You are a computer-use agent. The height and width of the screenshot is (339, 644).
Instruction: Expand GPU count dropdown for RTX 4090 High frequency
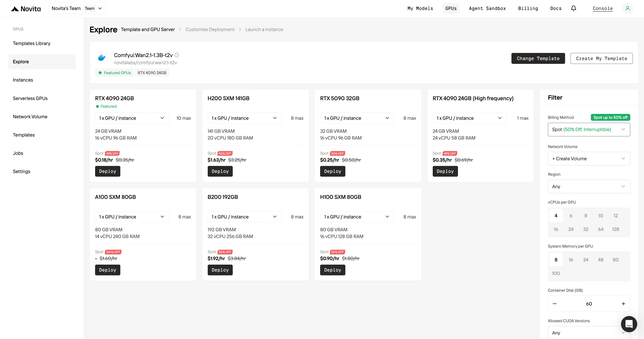(469, 118)
